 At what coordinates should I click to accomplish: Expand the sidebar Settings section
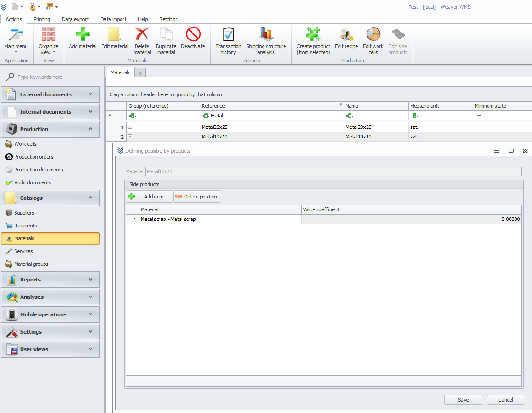(x=50, y=332)
